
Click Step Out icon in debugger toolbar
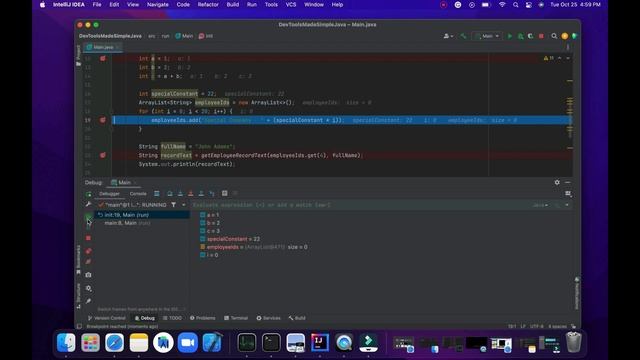pos(201,193)
